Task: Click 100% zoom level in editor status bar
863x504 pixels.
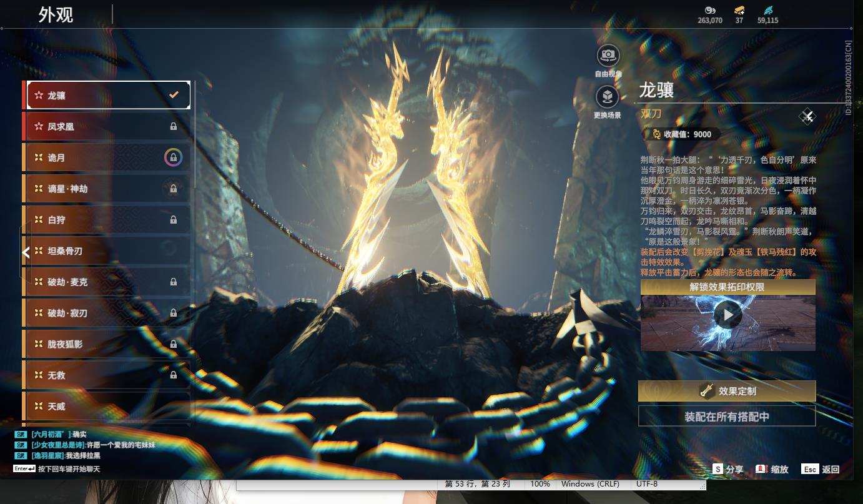Action: pos(540,484)
